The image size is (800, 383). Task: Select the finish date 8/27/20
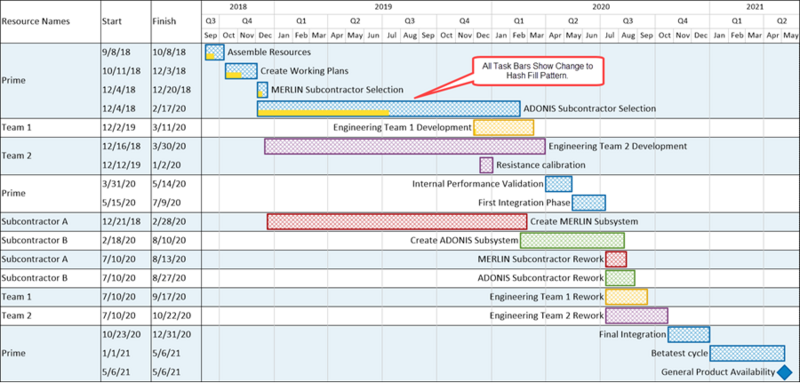tap(169, 278)
